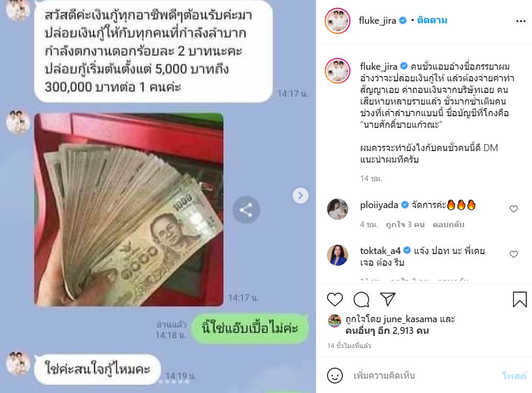532x393 pixels.
Task: Open the toktak_a4 profile avatar
Action: 337,255
